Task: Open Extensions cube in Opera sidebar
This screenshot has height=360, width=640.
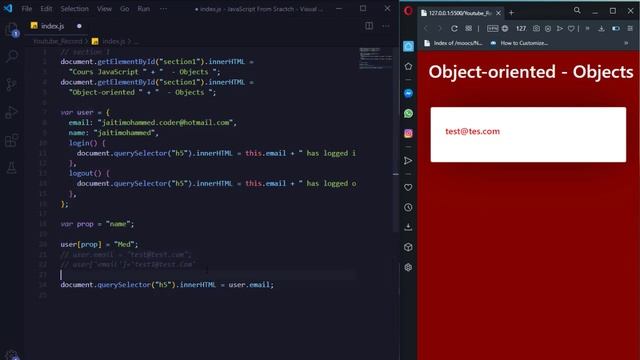Action: tap(408, 247)
